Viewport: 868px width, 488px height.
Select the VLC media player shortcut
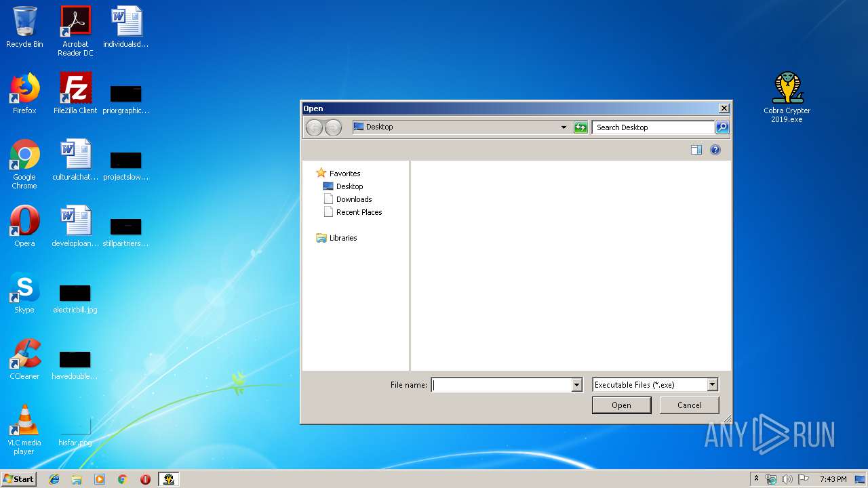[24, 430]
